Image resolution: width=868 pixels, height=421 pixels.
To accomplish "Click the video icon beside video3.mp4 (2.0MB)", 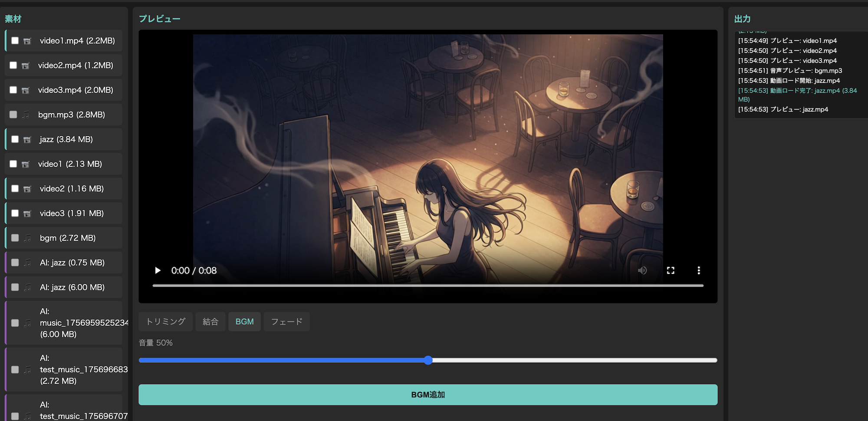I will pos(26,91).
